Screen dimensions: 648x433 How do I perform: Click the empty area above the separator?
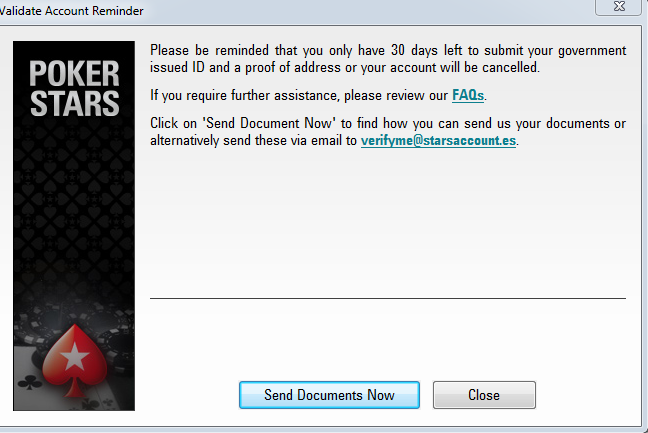point(388,223)
